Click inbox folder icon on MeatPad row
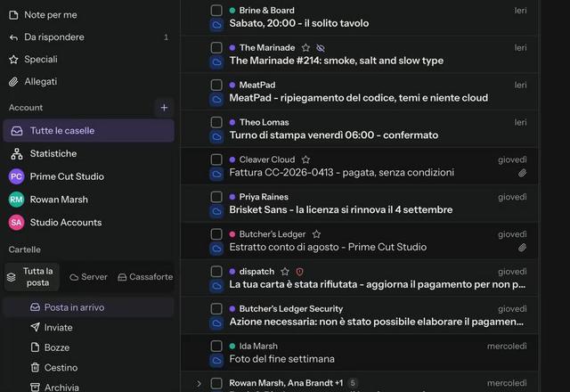Image resolution: width=570 pixels, height=392 pixels. coord(216,99)
